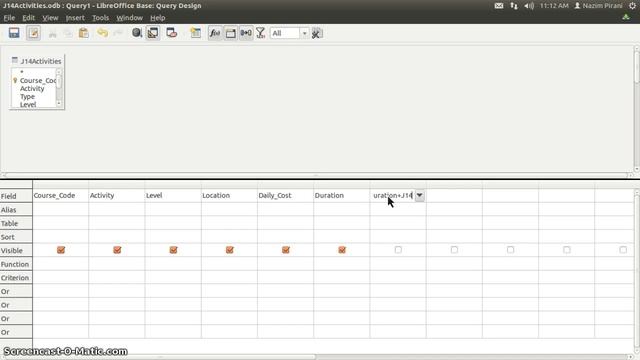The image size is (640, 360).
Task: Open field dropdown arrow beside uration+J14
Action: pyautogui.click(x=419, y=196)
